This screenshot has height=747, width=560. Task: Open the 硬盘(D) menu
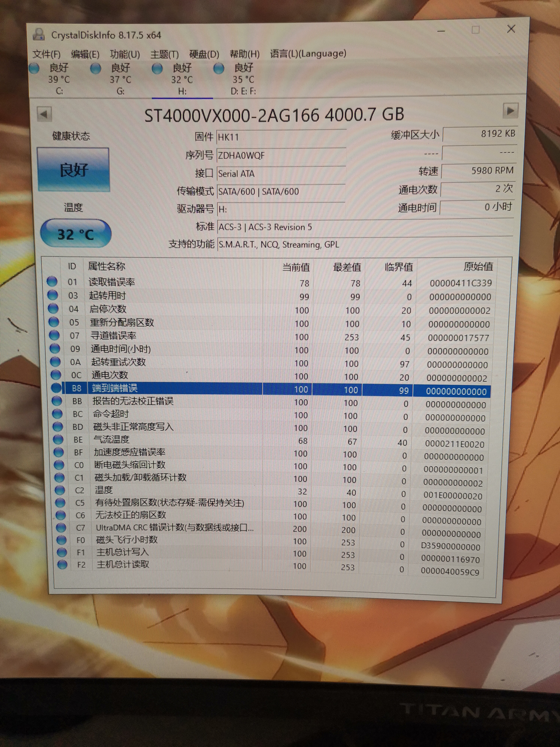click(204, 54)
